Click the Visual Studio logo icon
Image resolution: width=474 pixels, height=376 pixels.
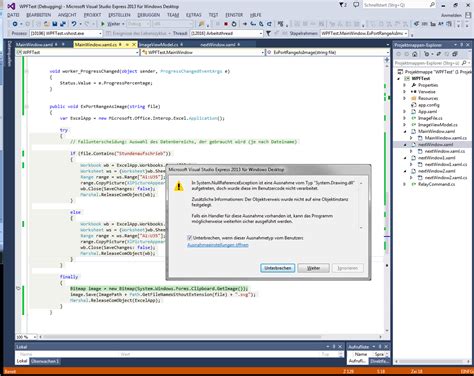coord(11,6)
